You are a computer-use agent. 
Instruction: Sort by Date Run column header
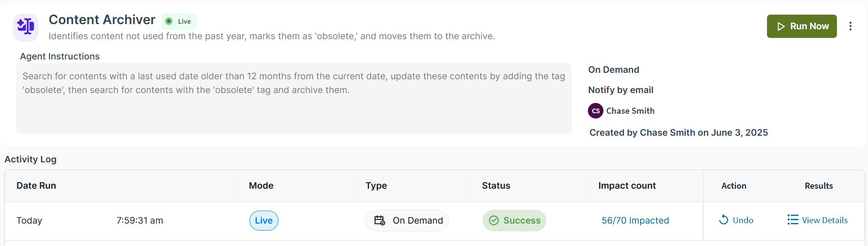point(36,186)
